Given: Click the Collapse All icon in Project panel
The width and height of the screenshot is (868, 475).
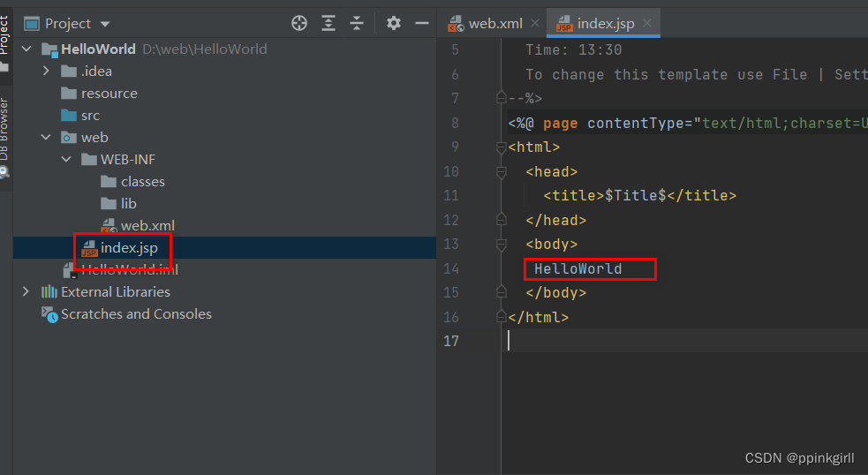Looking at the screenshot, I should tap(357, 23).
